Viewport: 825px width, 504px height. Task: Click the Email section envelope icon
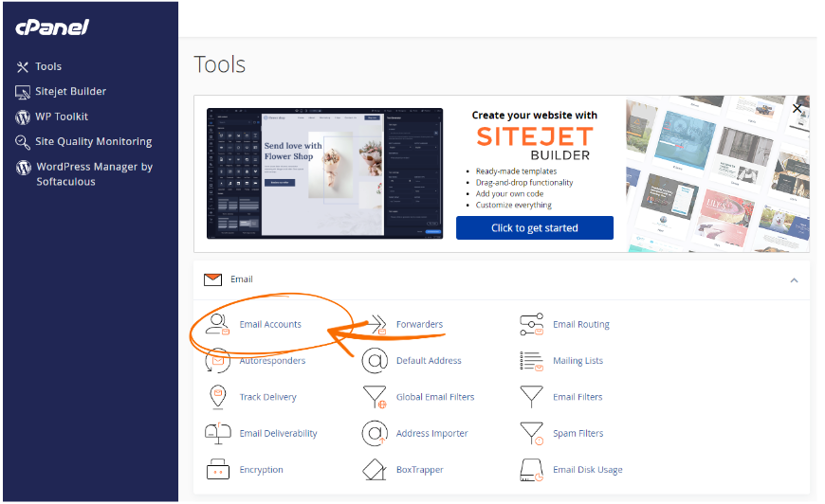click(213, 279)
